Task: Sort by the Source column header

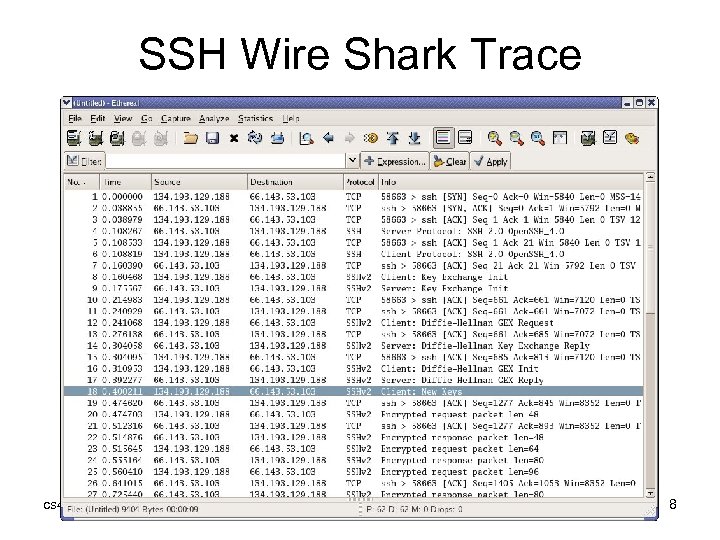Action: click(199, 182)
